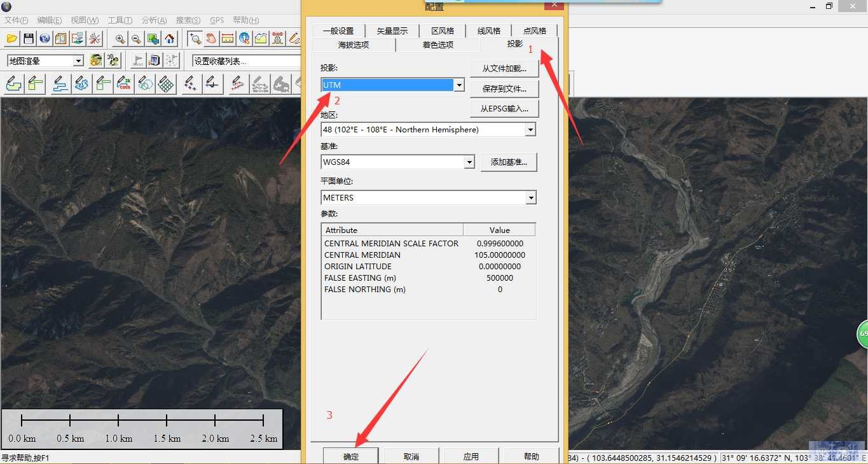This screenshot has width=868, height=464.
Task: Switch to the 海拔选项 tab
Action: click(x=354, y=45)
